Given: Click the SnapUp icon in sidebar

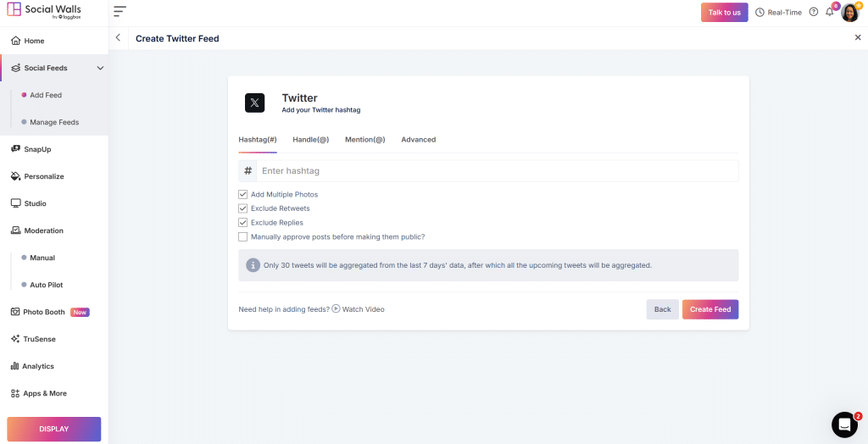Looking at the screenshot, I should click(x=15, y=149).
